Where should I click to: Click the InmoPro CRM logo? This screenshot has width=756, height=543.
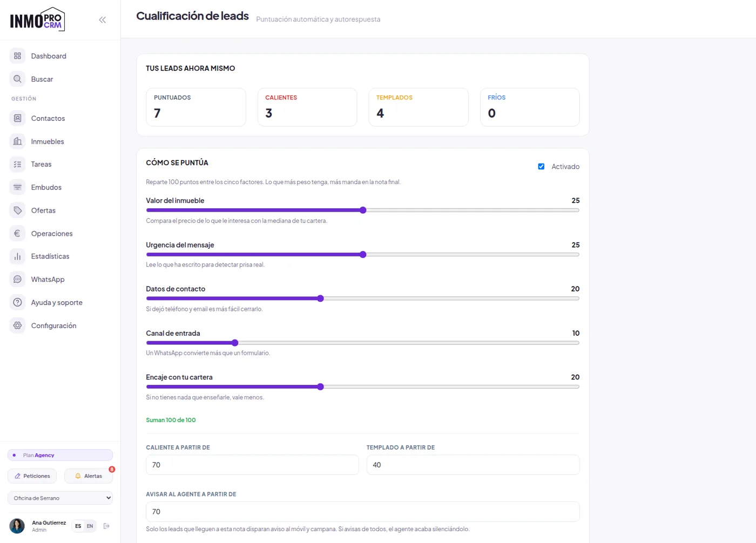[x=37, y=19]
